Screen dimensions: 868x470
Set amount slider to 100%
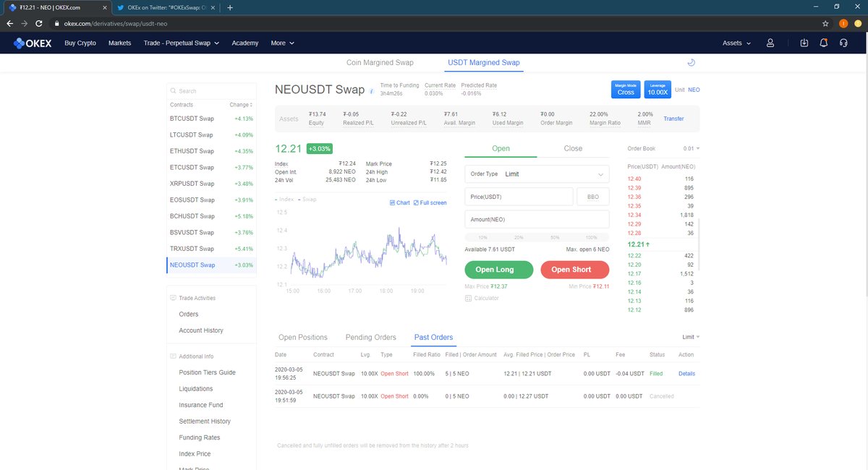click(x=591, y=237)
